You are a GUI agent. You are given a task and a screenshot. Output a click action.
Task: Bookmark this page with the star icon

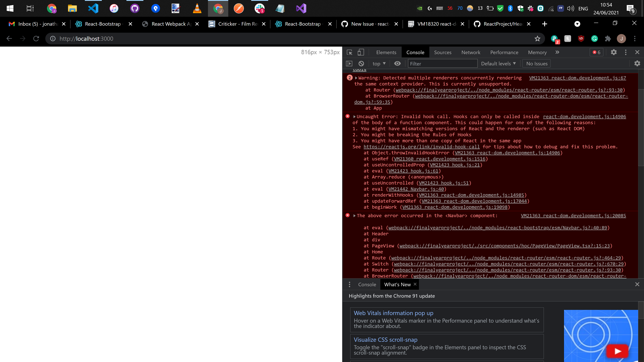(x=537, y=39)
